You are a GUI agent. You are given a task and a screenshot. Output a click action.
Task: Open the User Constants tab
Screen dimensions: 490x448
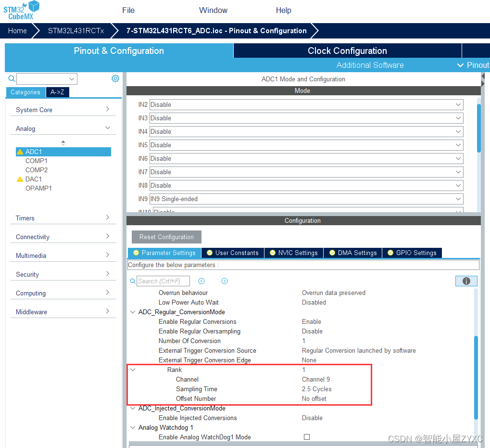[233, 253]
